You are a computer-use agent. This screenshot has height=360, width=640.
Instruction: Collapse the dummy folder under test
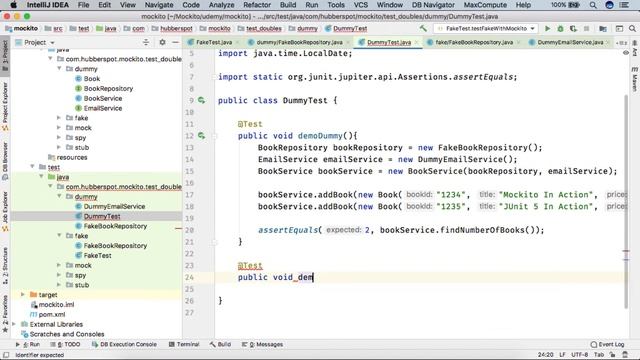59,196
